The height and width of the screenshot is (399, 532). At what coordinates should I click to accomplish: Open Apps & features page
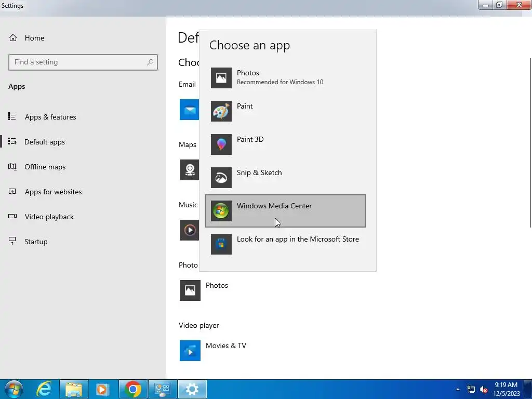[x=83, y=117]
